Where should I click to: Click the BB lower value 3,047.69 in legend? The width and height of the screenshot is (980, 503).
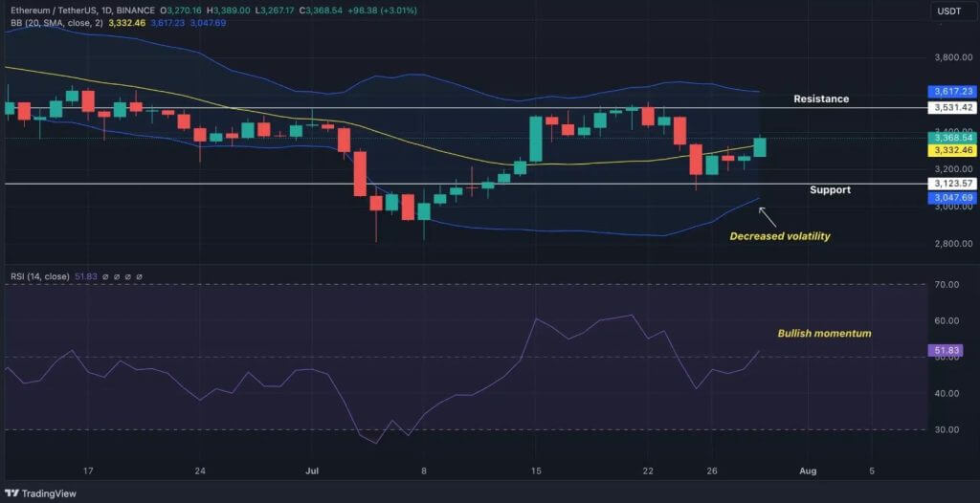[x=208, y=23]
